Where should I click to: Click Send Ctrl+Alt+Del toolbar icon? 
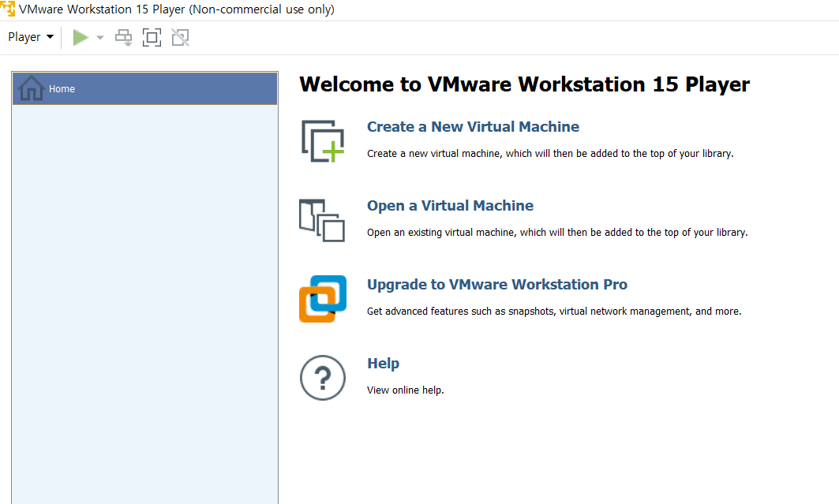pyautogui.click(x=124, y=37)
